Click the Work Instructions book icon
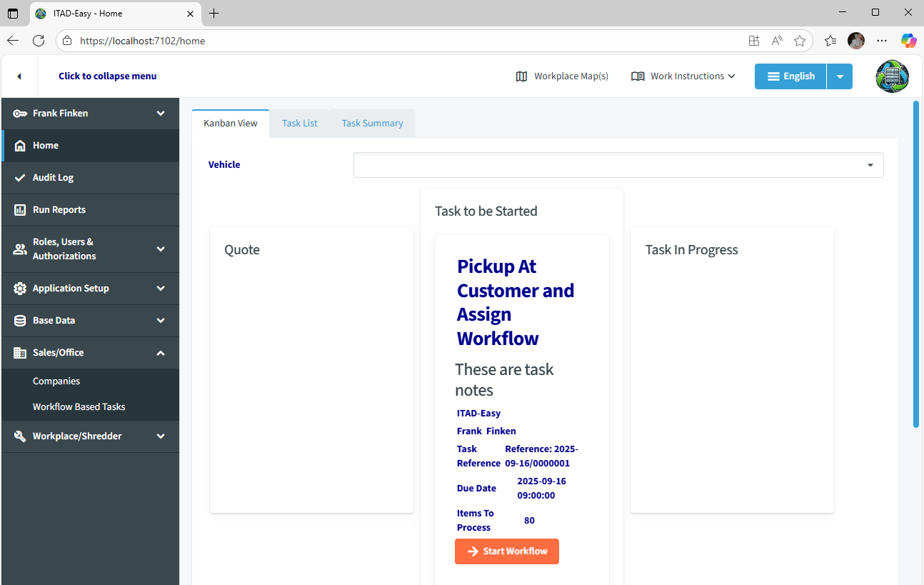Image resolution: width=924 pixels, height=585 pixels. pyautogui.click(x=638, y=76)
